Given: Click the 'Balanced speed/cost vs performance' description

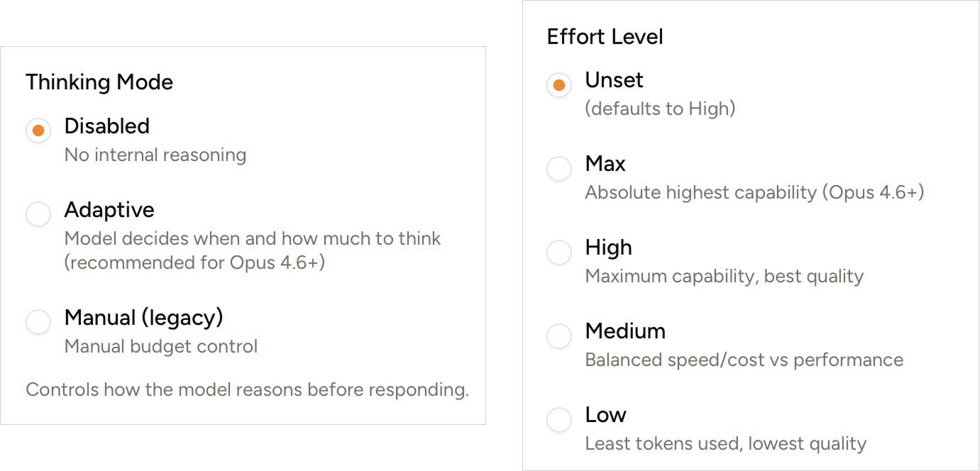Looking at the screenshot, I should [x=744, y=360].
